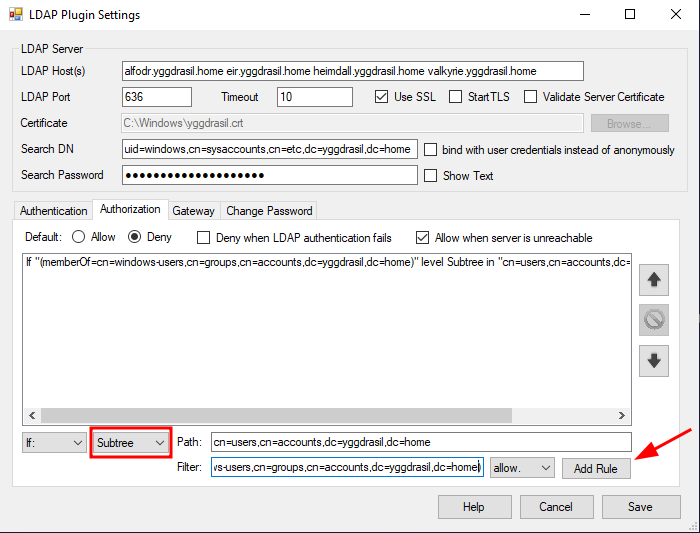
Task: Click the rules list horizontal scrollbar thumb
Action: pos(276,416)
